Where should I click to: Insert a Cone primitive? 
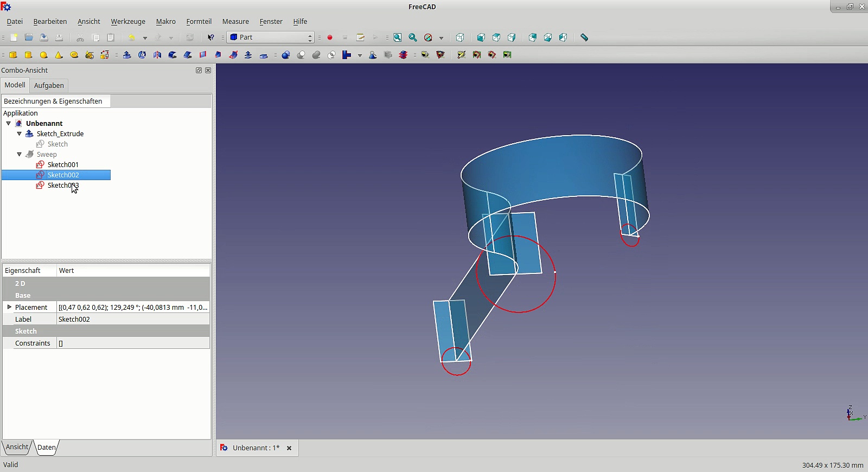59,55
